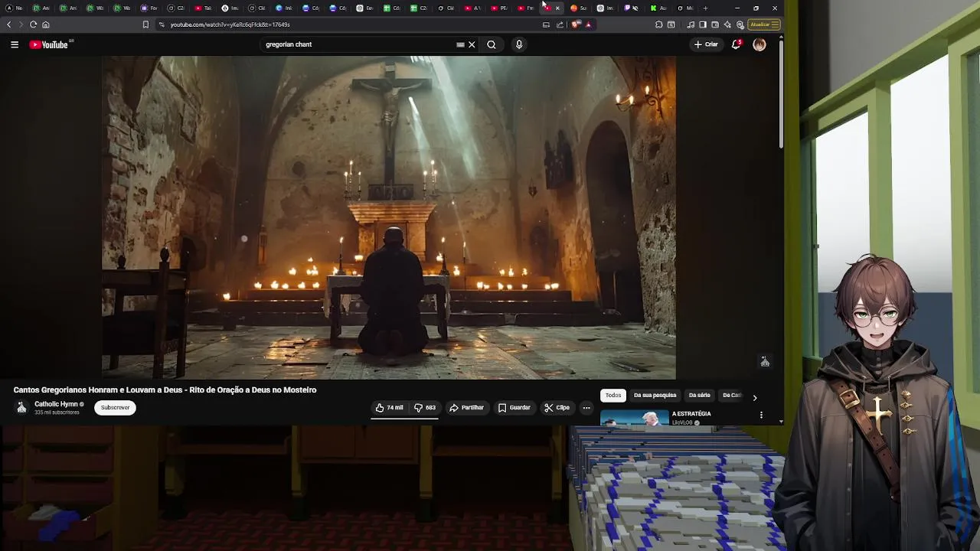Click browser forward arrow

(21, 24)
